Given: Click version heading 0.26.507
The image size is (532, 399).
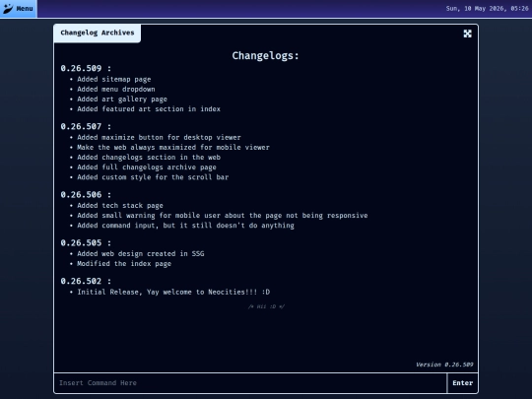Looking at the screenshot, I should tap(86, 126).
